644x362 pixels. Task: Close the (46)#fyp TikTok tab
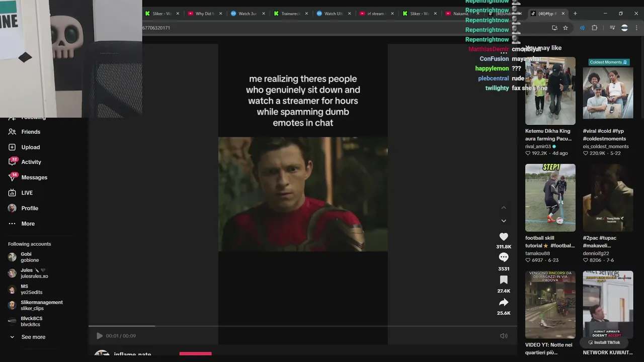563,14
